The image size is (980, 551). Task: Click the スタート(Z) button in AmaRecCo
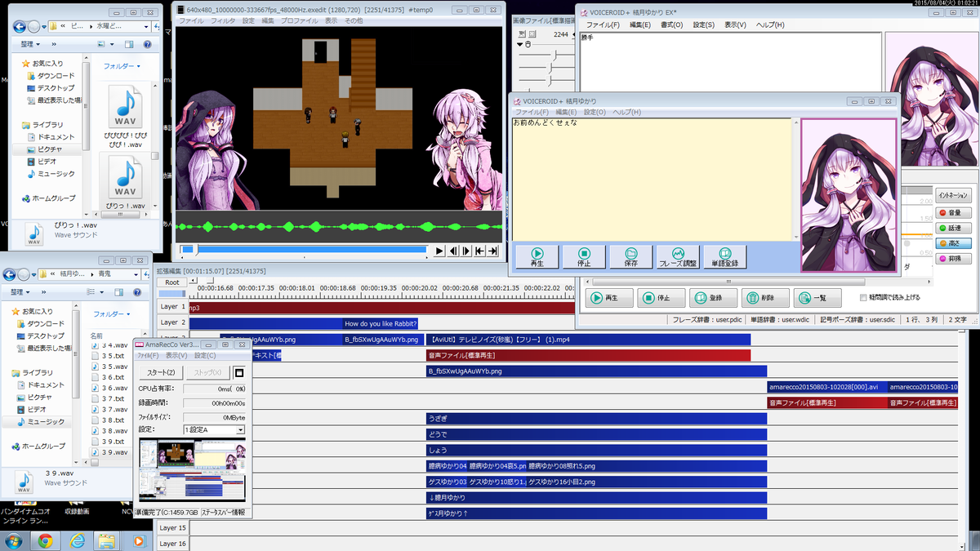point(161,372)
